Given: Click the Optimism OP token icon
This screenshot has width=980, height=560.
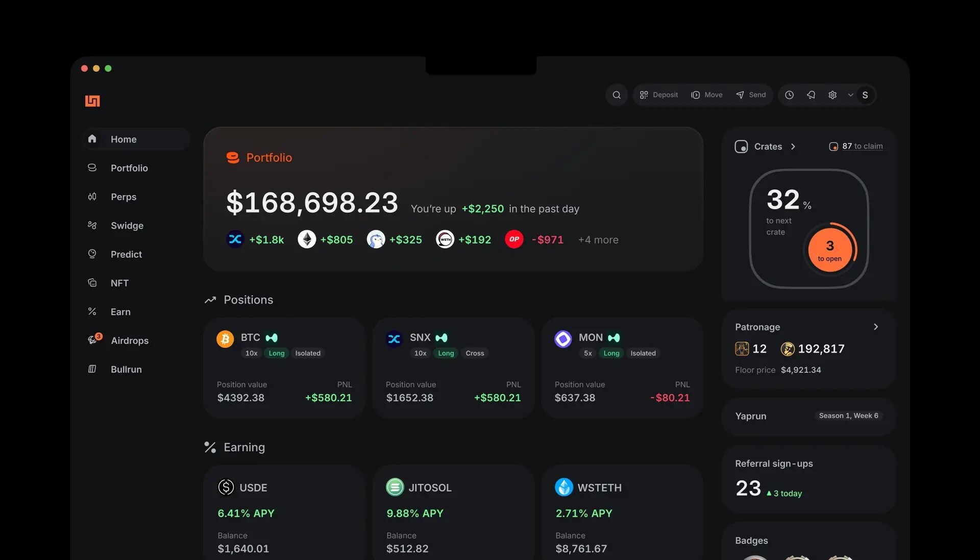Looking at the screenshot, I should [x=514, y=239].
